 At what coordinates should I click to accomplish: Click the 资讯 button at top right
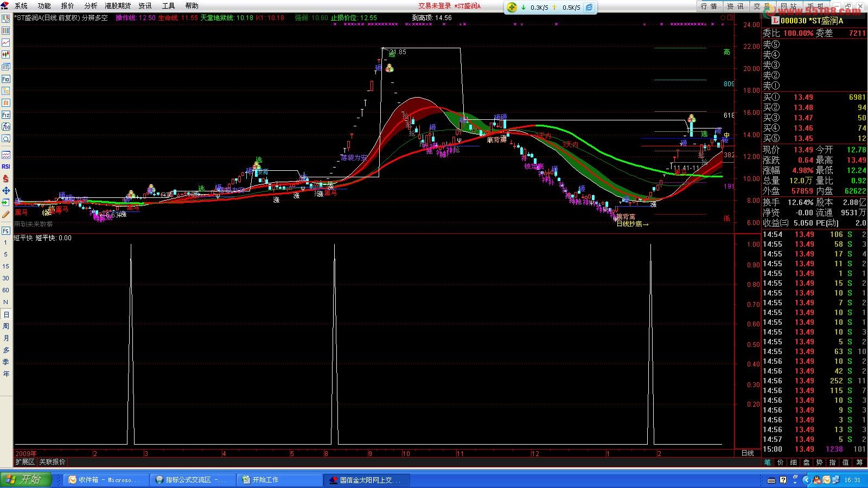(735, 7)
